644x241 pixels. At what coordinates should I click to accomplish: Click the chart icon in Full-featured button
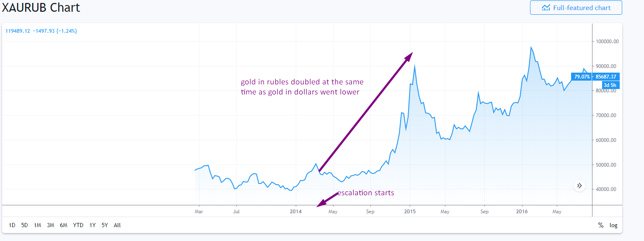(x=546, y=8)
